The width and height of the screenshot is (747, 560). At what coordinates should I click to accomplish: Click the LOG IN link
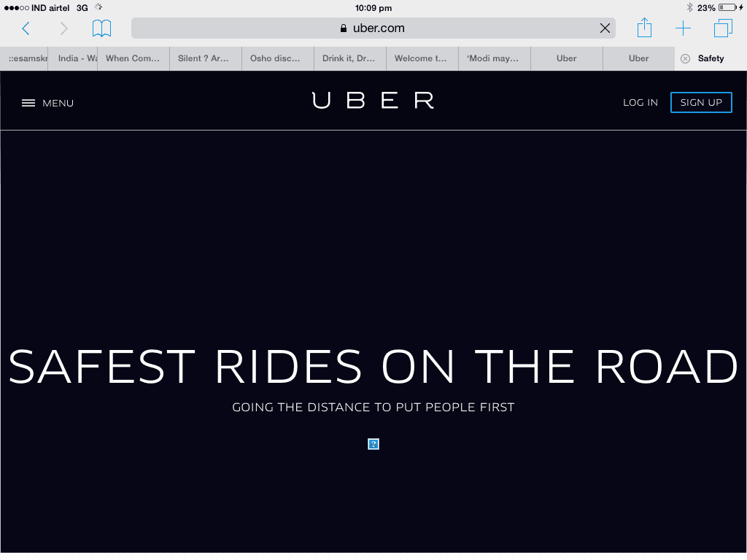coord(640,102)
